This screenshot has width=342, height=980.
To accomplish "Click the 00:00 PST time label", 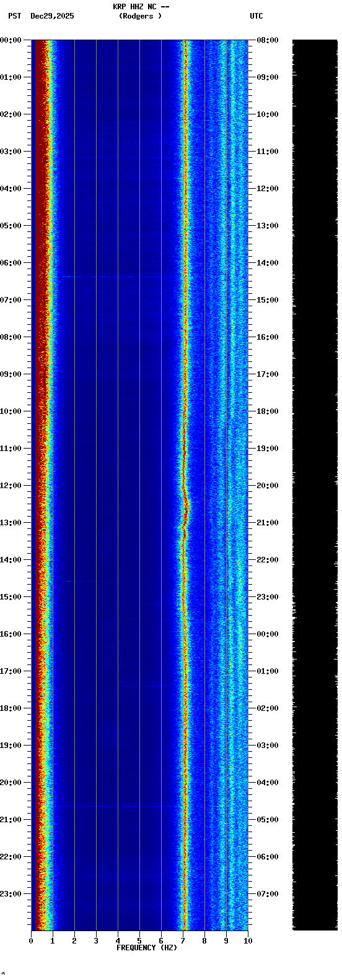I will tap(11, 40).
